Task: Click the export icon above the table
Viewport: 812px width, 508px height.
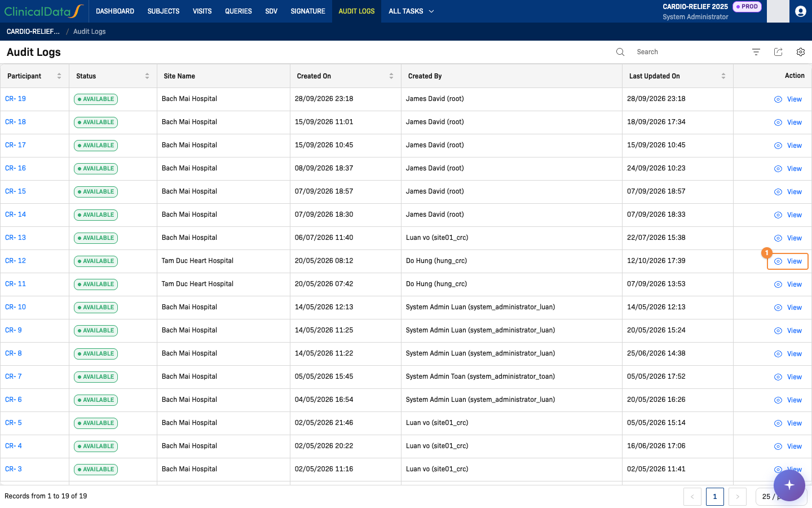Action: click(778, 52)
